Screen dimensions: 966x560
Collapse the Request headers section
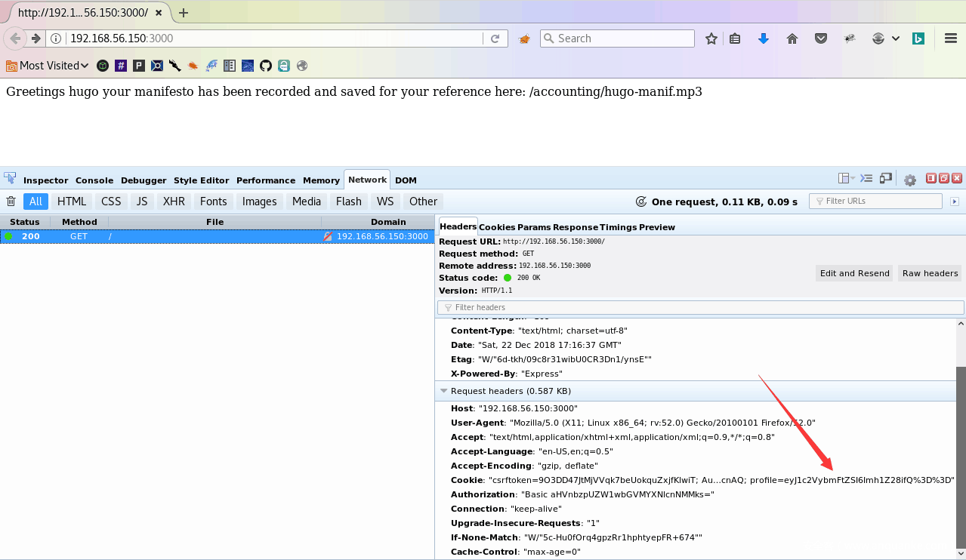click(x=444, y=391)
